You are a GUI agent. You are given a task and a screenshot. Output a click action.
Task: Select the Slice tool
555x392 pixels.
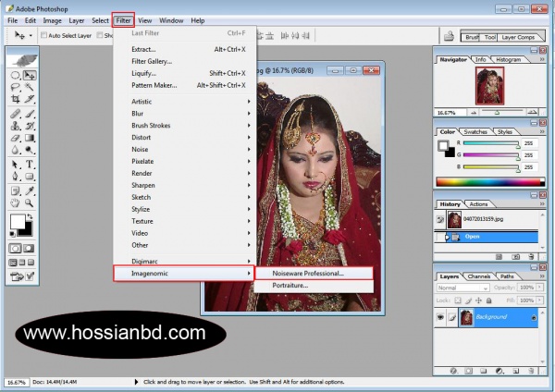[30, 99]
